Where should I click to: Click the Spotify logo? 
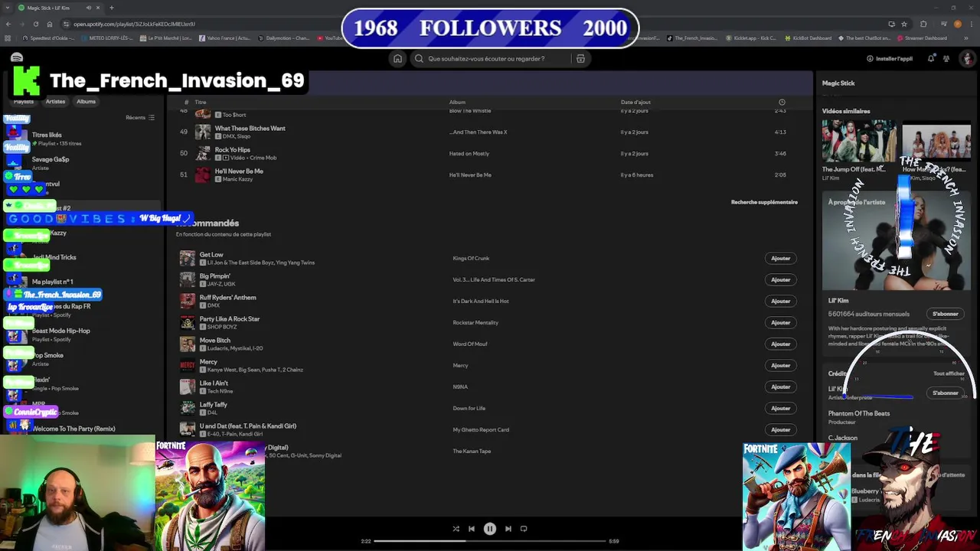click(17, 58)
